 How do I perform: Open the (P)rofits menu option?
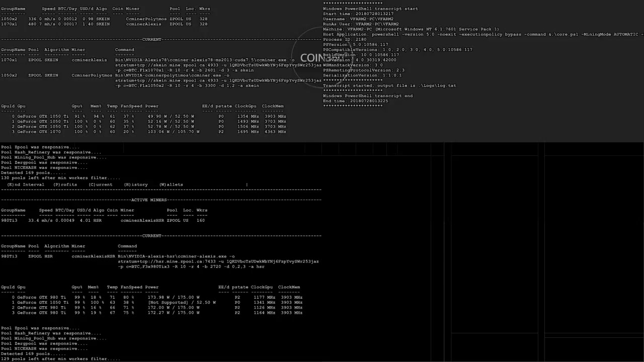coord(65,185)
